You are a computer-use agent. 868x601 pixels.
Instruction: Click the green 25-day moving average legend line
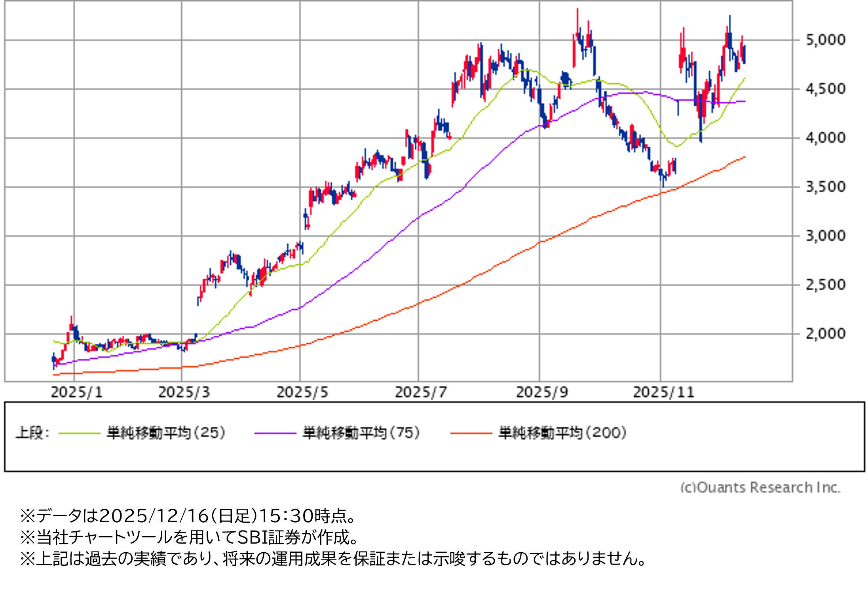coord(79,433)
